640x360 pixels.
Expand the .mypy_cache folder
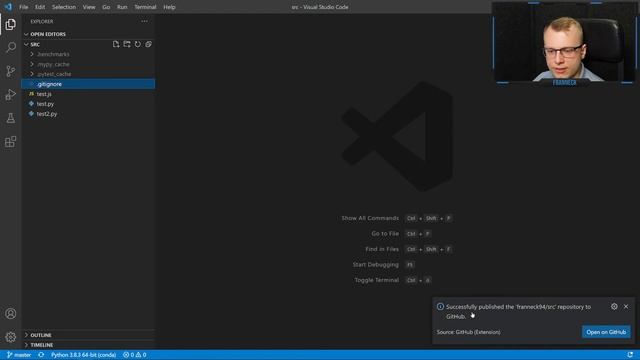(88, 64)
